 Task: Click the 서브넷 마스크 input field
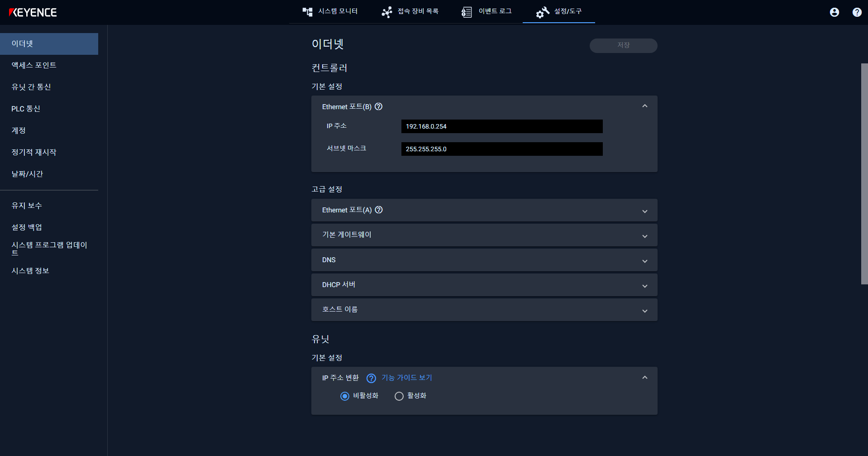click(x=501, y=149)
